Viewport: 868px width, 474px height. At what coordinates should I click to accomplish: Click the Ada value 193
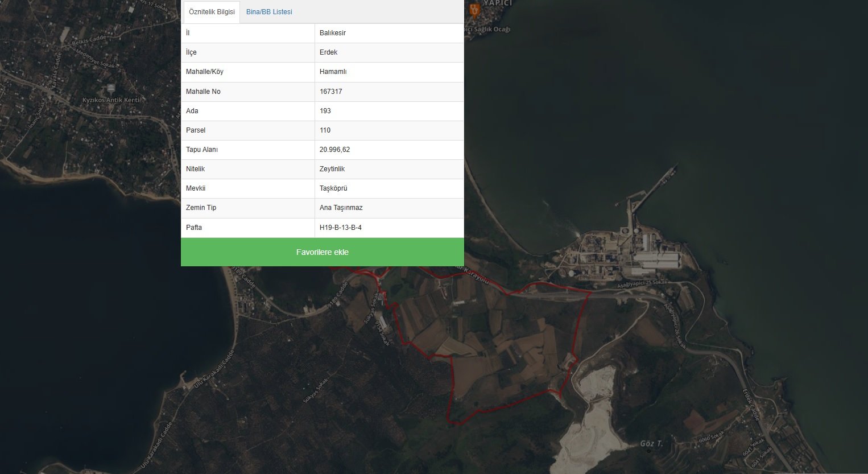point(325,111)
